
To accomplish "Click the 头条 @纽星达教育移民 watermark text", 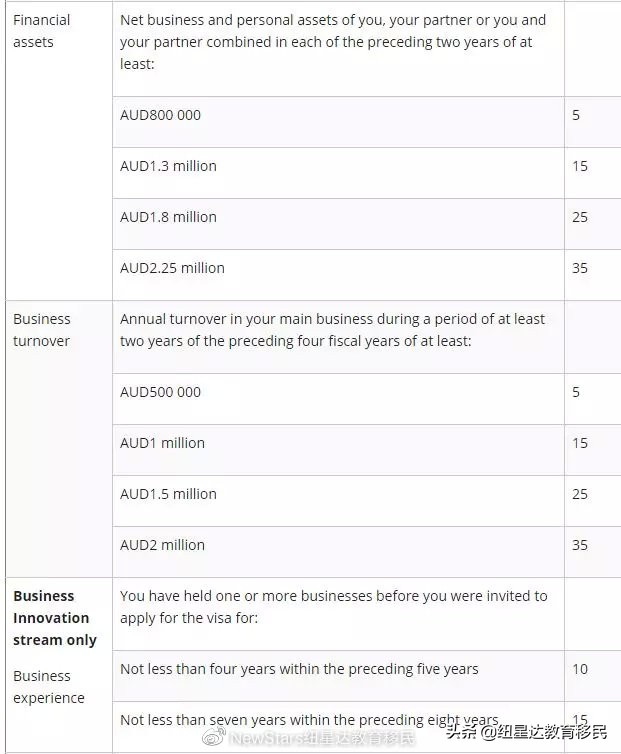I will point(528,732).
